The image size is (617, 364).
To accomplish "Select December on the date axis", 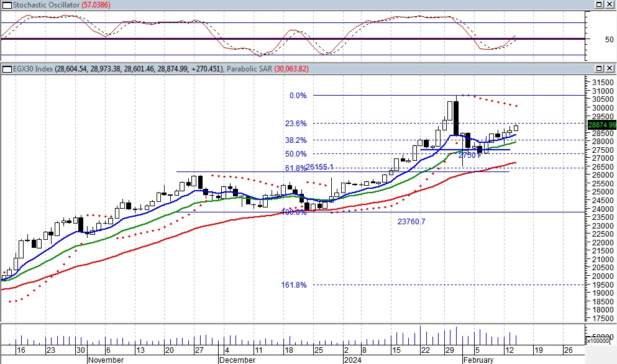I will click(237, 360).
